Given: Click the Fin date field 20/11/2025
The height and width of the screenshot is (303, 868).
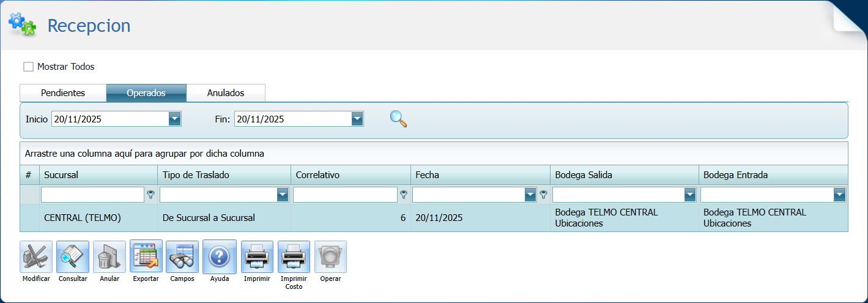Looking at the screenshot, I should pos(293,119).
